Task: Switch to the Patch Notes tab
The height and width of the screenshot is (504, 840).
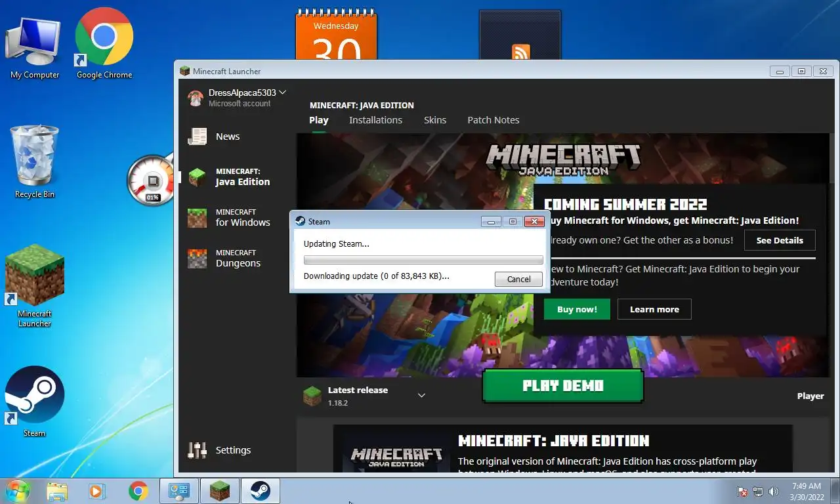Action: tap(493, 120)
